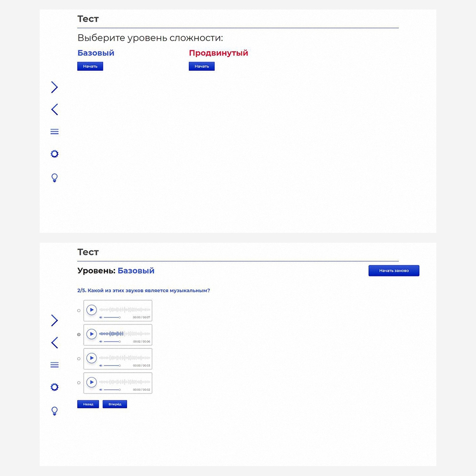Click the lightbulb hint icon beside the audio question

(x=54, y=411)
